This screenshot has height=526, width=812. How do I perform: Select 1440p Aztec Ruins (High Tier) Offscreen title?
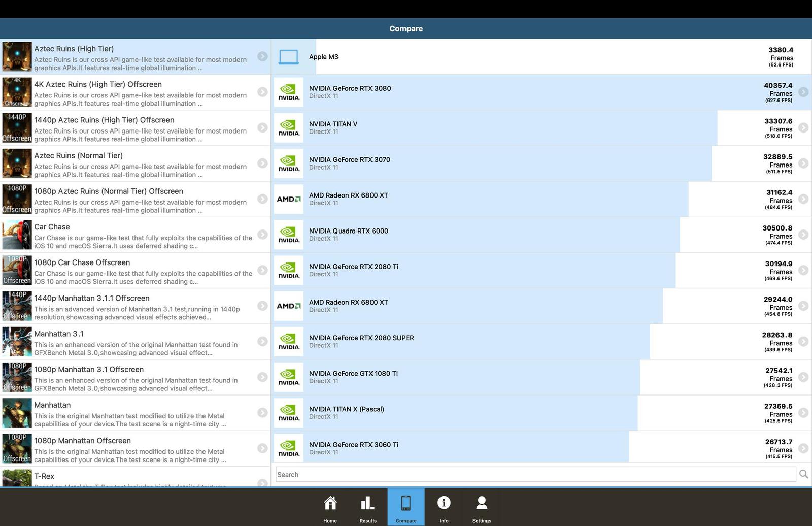point(104,120)
